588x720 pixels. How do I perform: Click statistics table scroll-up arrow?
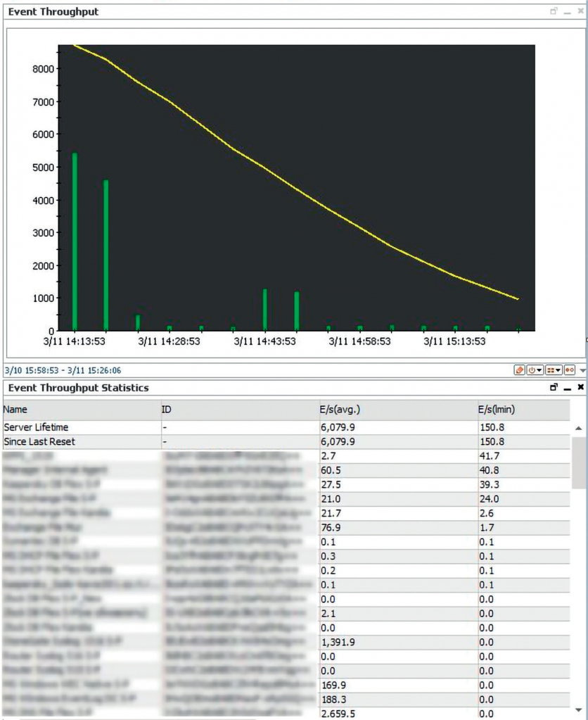(579, 428)
